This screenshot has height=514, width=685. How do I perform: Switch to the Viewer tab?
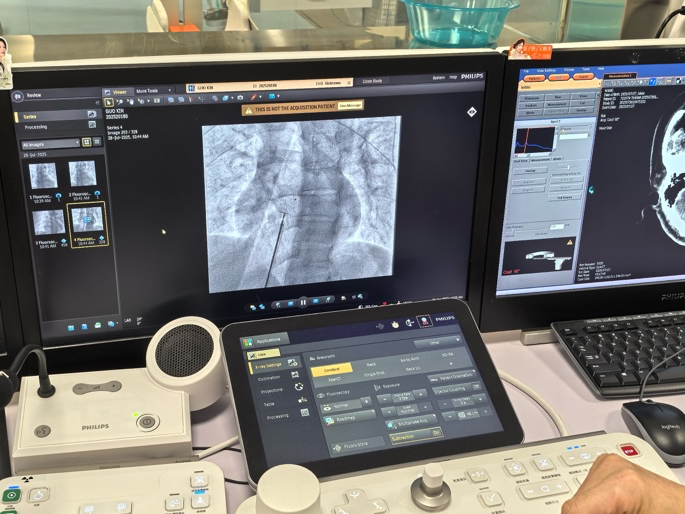pyautogui.click(x=117, y=92)
